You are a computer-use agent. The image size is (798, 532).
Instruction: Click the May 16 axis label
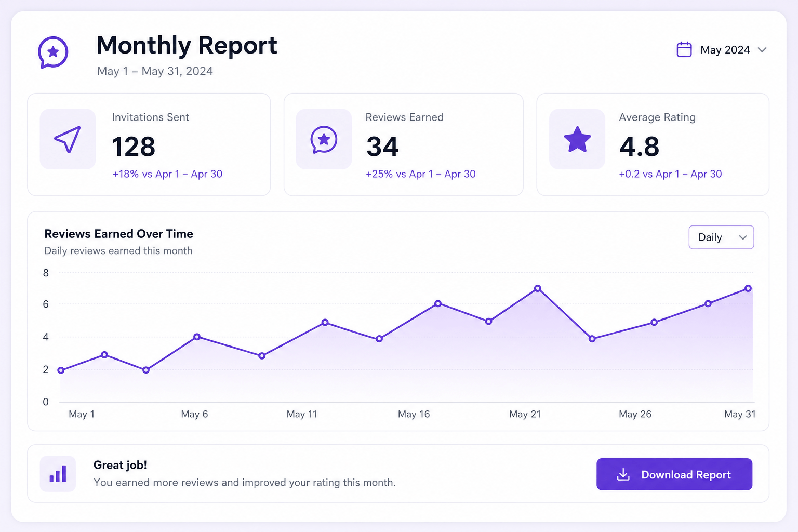point(414,414)
